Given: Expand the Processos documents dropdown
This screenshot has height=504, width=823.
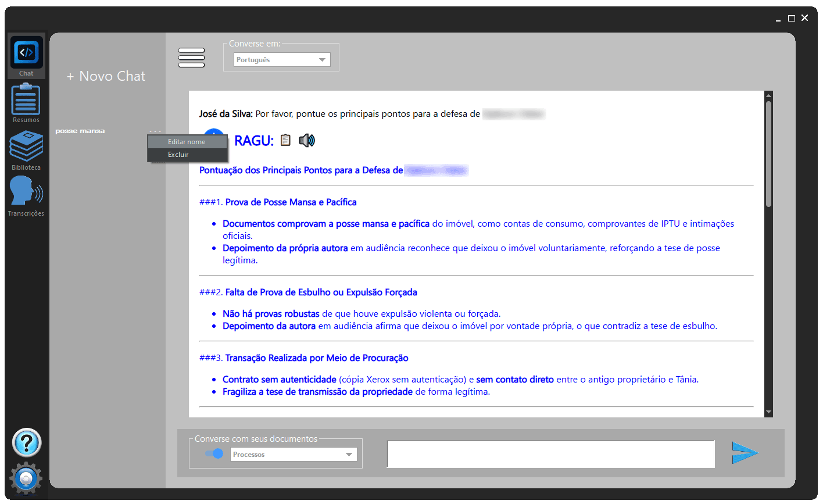Looking at the screenshot, I should (293, 453).
